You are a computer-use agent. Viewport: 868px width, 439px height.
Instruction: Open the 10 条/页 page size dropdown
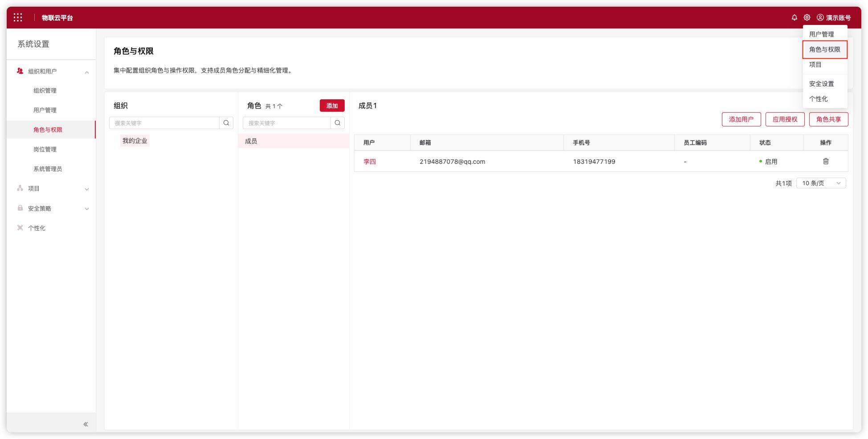pyautogui.click(x=821, y=183)
